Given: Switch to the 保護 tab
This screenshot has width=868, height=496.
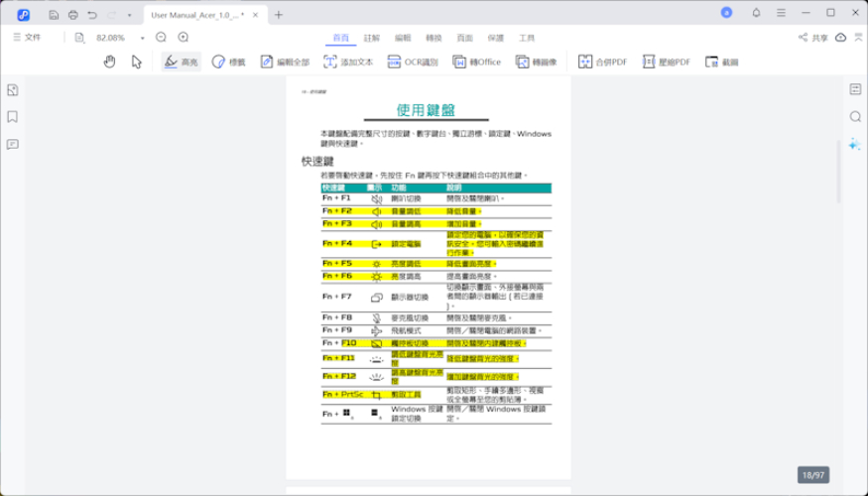Looking at the screenshot, I should pos(496,38).
